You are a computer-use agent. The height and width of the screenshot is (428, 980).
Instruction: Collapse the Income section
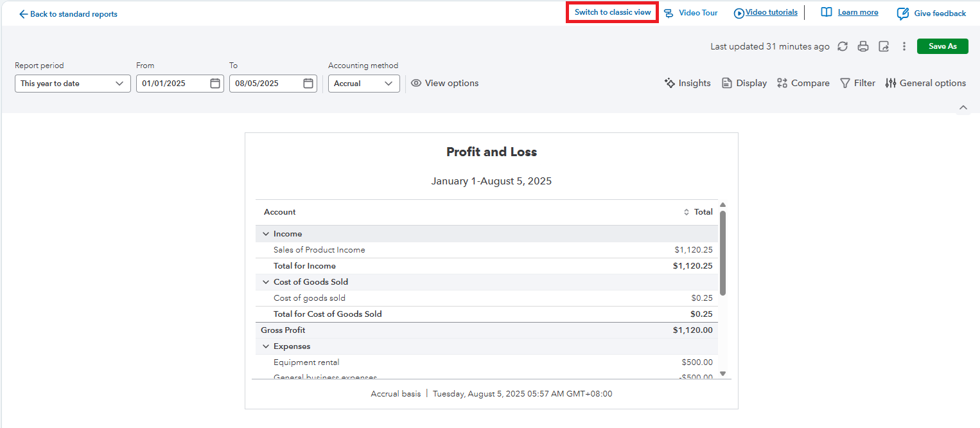coord(266,234)
